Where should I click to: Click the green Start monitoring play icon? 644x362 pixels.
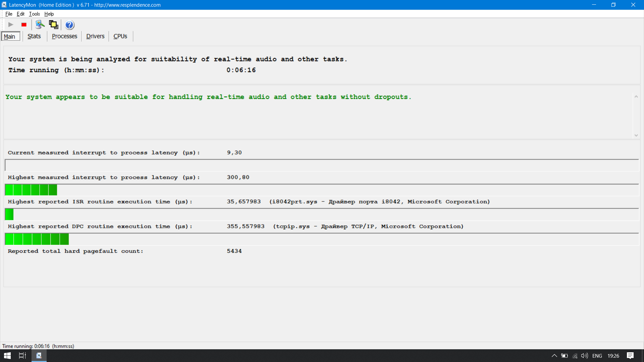click(x=11, y=24)
